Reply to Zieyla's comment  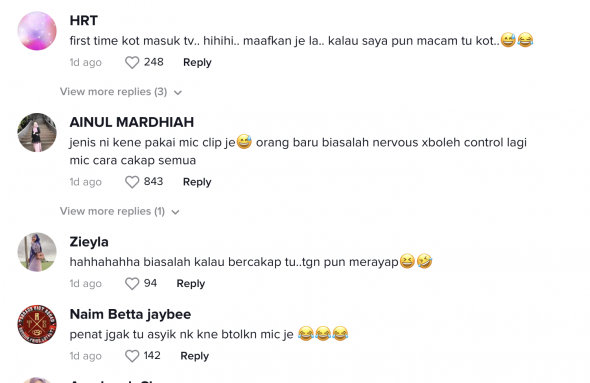point(191,284)
